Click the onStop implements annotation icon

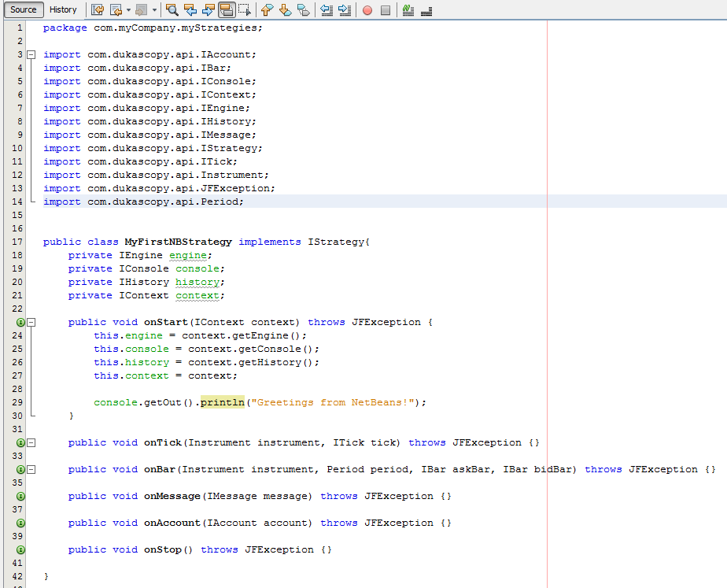pos(21,549)
